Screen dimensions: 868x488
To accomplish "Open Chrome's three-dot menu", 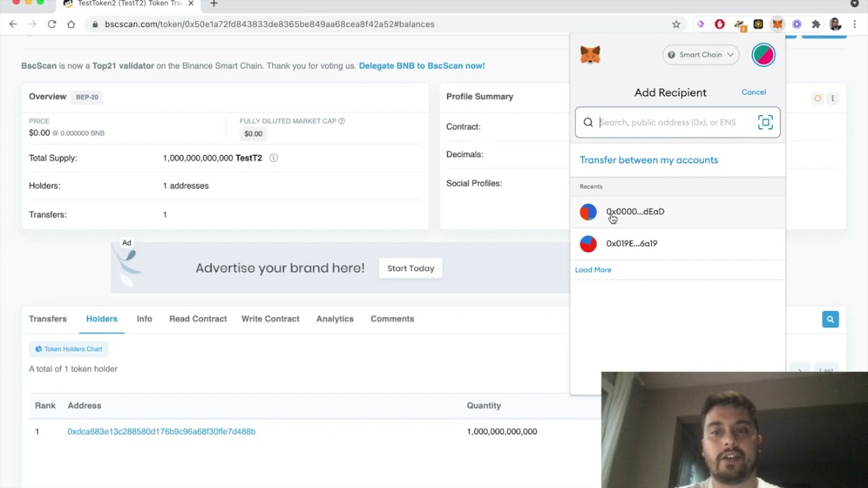I will [855, 24].
